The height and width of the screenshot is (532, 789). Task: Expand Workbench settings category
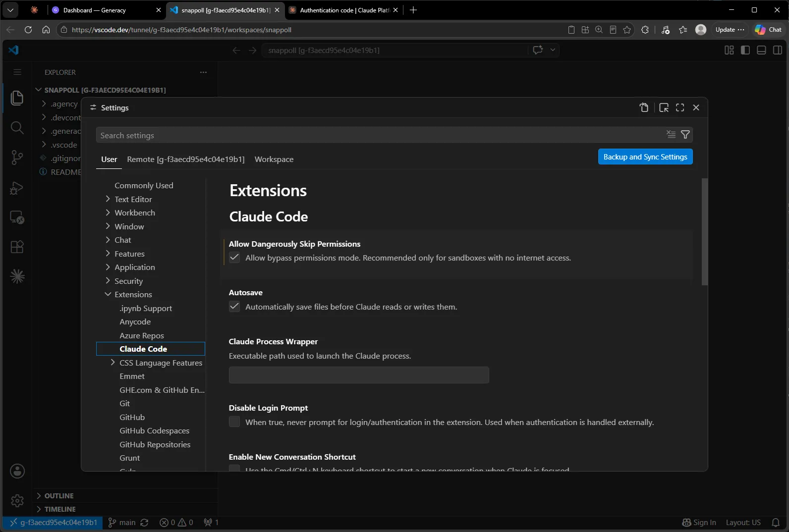[108, 213]
